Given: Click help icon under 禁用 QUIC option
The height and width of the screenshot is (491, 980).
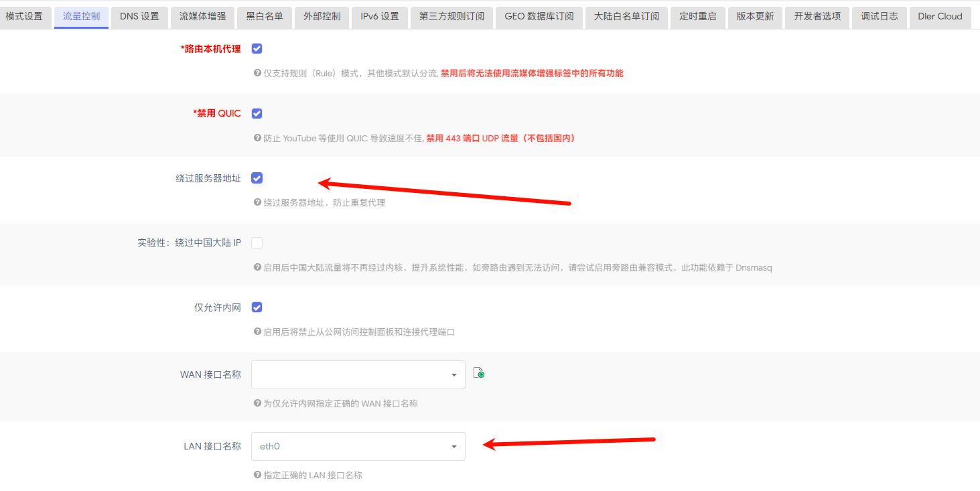Looking at the screenshot, I should tap(257, 138).
